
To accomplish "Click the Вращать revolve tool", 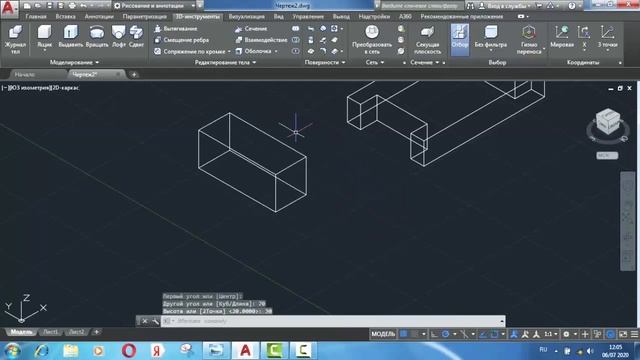I will point(97,36).
